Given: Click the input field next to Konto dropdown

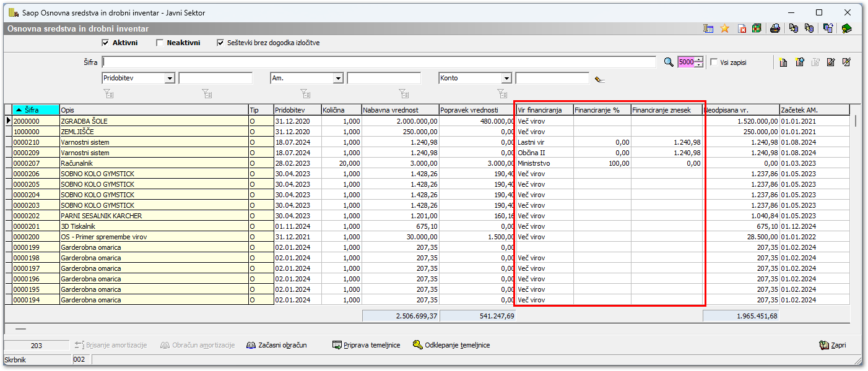Looking at the screenshot, I should point(552,79).
